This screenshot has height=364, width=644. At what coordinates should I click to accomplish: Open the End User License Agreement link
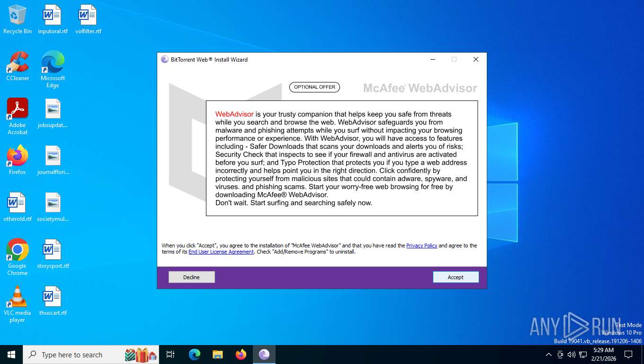click(x=221, y=252)
